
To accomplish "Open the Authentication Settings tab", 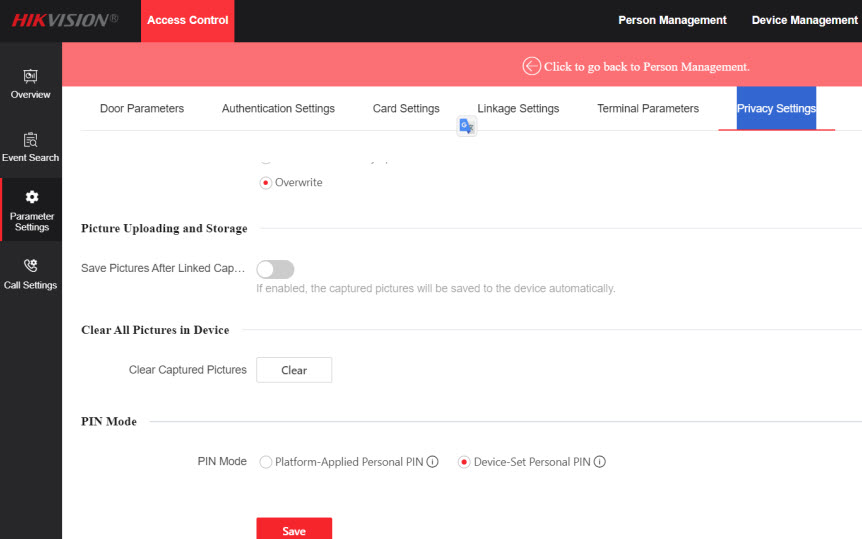I will (x=278, y=108).
